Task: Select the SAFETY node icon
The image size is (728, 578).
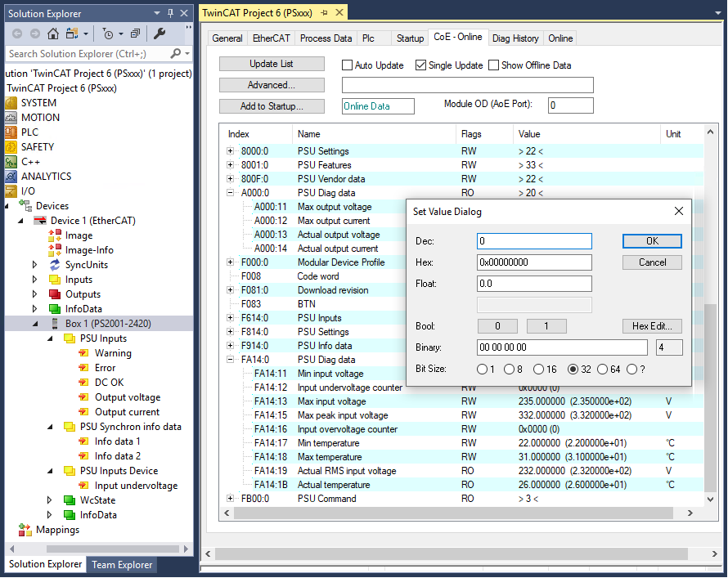Action: pos(11,147)
